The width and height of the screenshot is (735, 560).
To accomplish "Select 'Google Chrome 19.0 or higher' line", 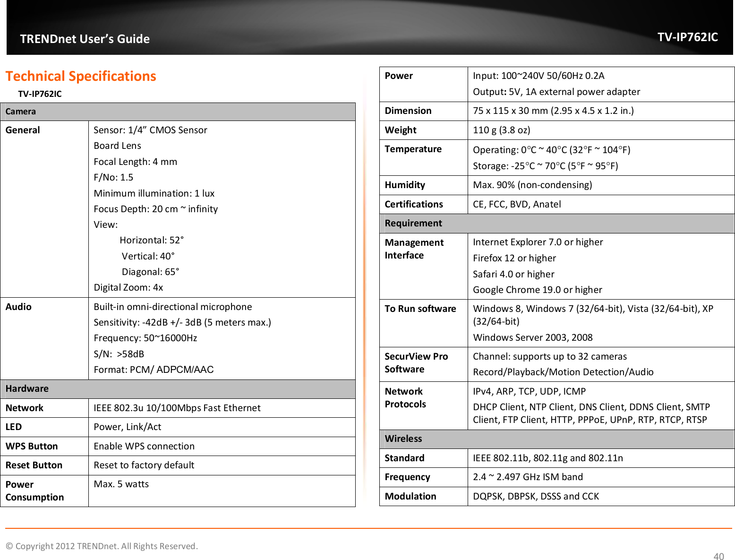I will [538, 290].
